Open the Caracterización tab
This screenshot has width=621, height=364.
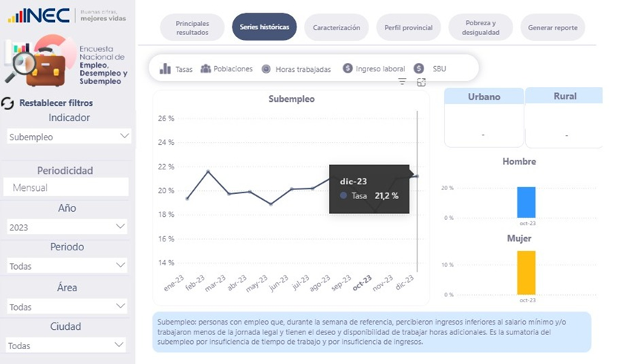336,27
